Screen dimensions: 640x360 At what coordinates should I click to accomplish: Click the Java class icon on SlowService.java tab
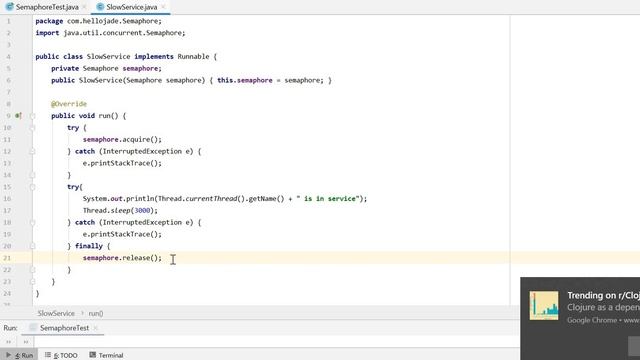coord(100,7)
